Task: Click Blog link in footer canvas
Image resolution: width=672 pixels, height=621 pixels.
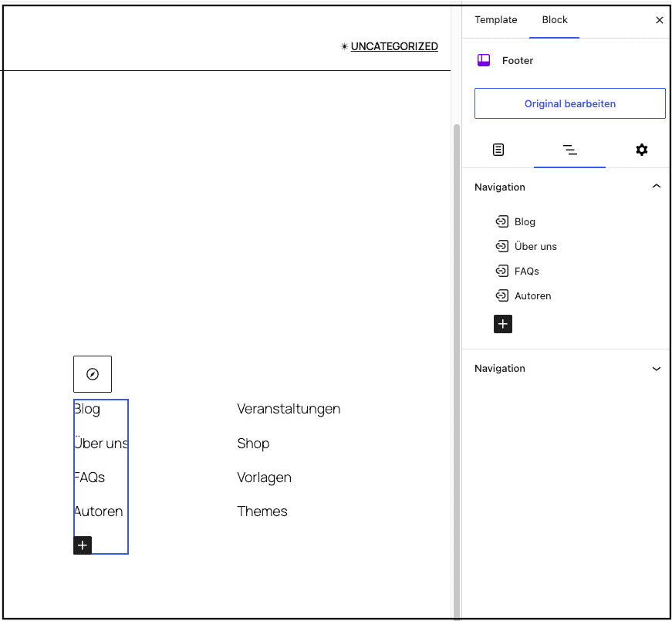Action: 87,409
